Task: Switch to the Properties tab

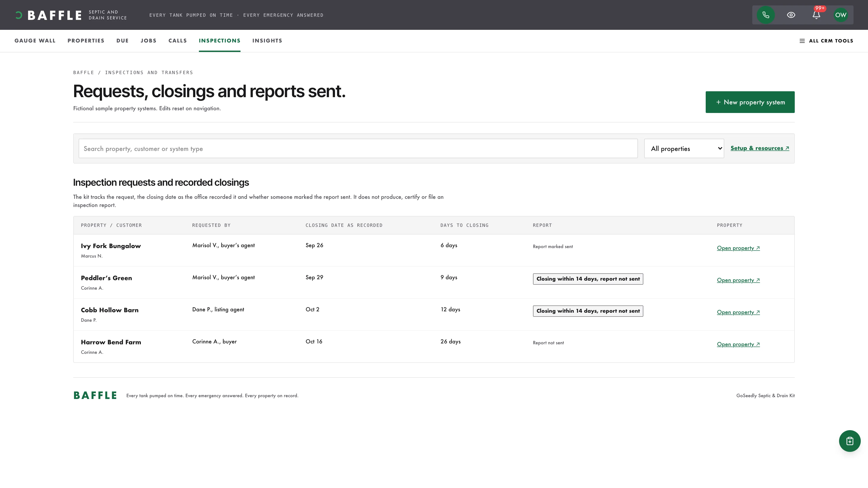Action: (x=86, y=41)
